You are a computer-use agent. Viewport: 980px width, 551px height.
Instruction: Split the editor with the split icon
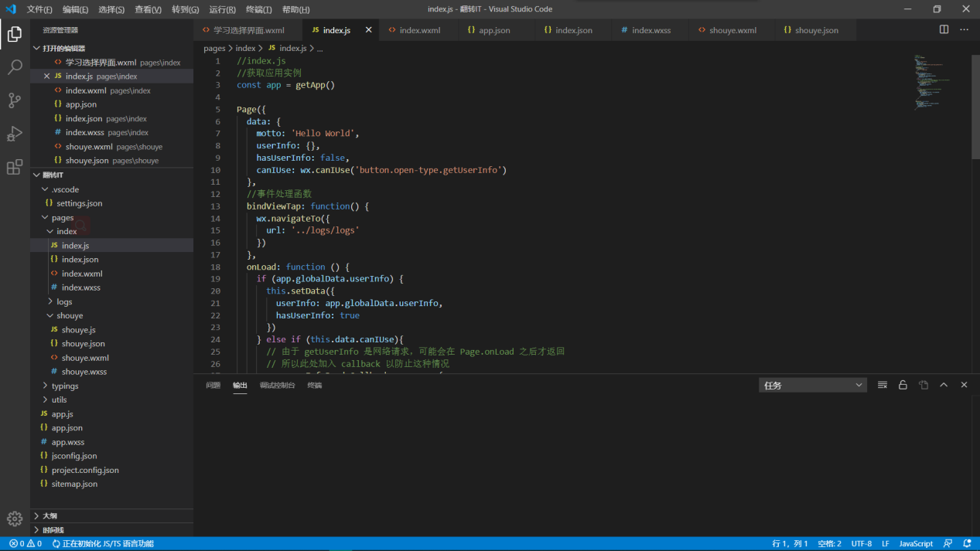click(944, 29)
